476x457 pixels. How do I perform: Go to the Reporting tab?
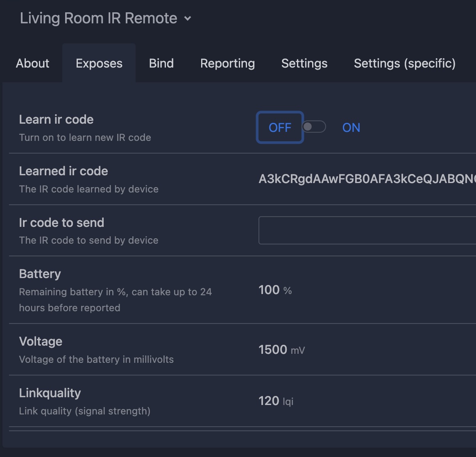(227, 63)
